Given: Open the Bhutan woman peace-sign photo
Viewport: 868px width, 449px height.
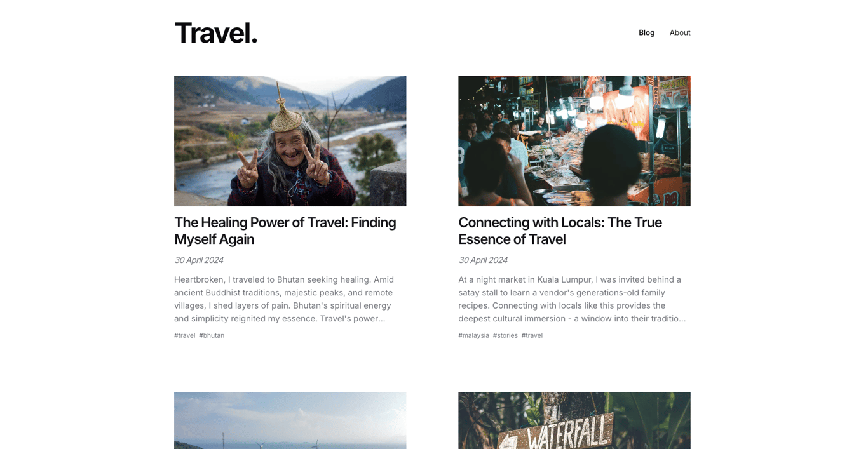Looking at the screenshot, I should (x=290, y=141).
